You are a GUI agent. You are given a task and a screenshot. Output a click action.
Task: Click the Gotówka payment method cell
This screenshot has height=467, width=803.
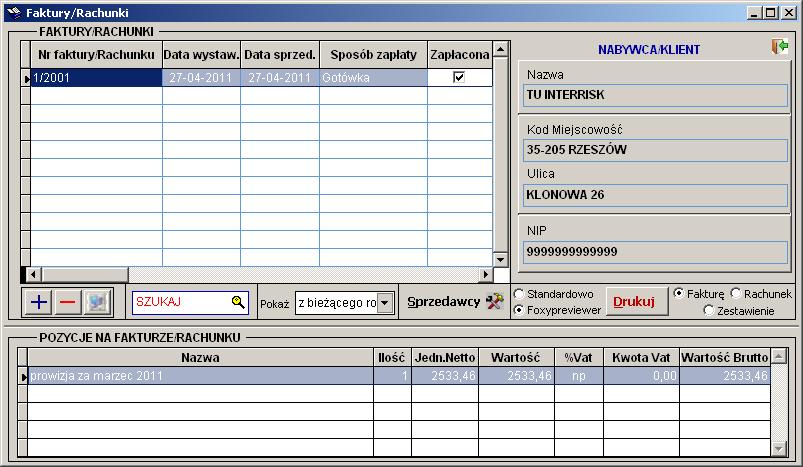373,78
